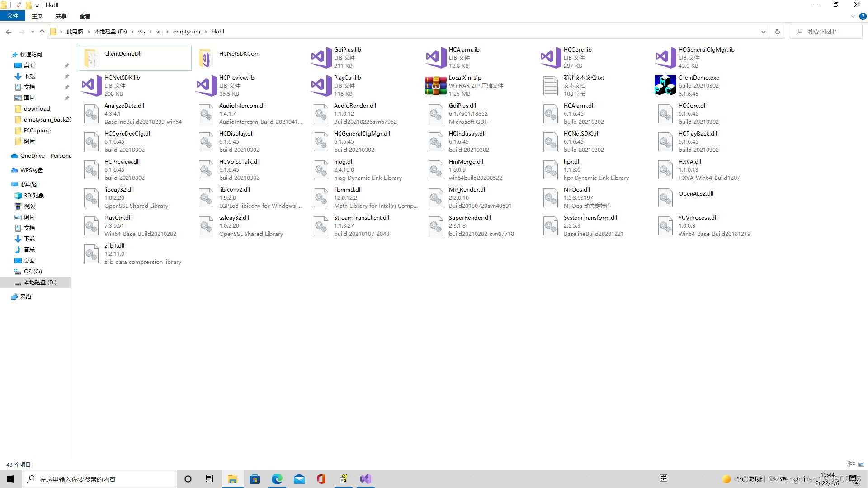This screenshot has width=868, height=488.
Task: Select StreamTransClient.dll file name
Action: 362,217
